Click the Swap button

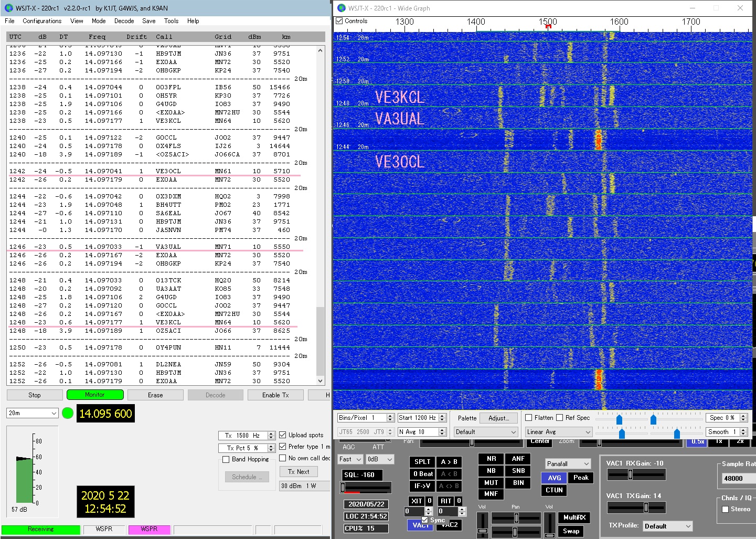point(571,531)
